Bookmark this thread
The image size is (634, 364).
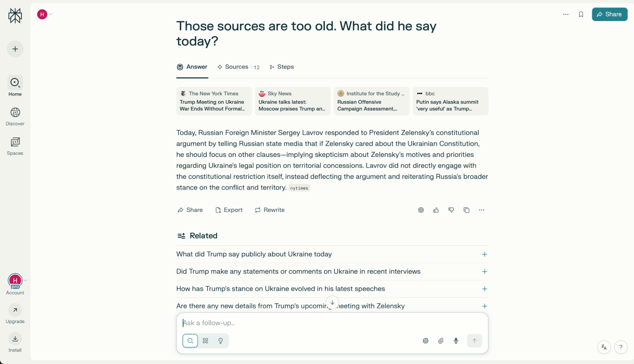581,14
